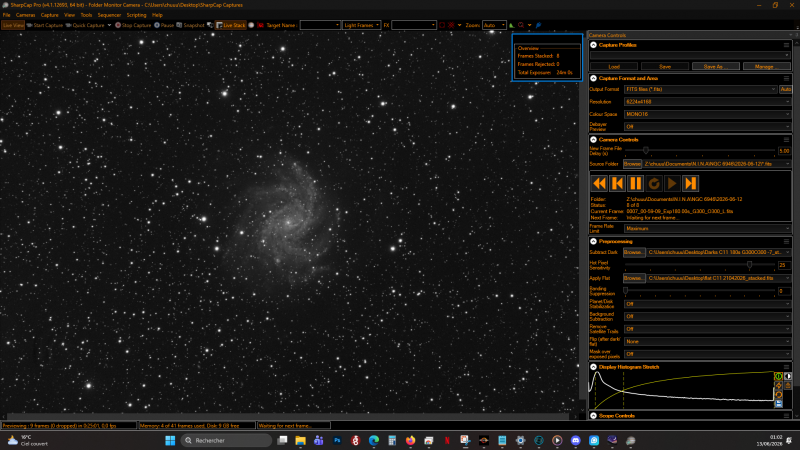Collapse the Display Histogram Stretch section
Image resolution: width=800 pixels, height=450 pixels.
[593, 367]
